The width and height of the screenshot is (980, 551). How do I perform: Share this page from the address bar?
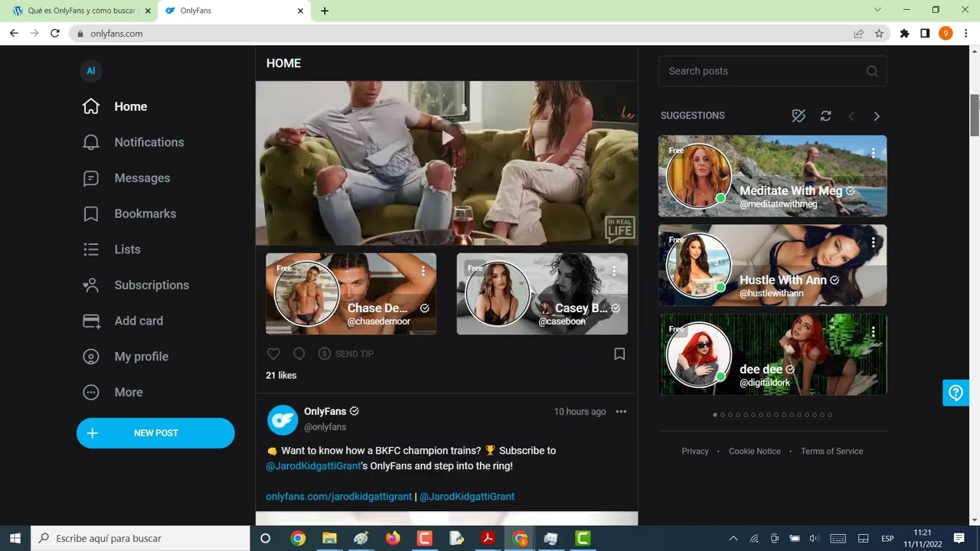pos(859,34)
